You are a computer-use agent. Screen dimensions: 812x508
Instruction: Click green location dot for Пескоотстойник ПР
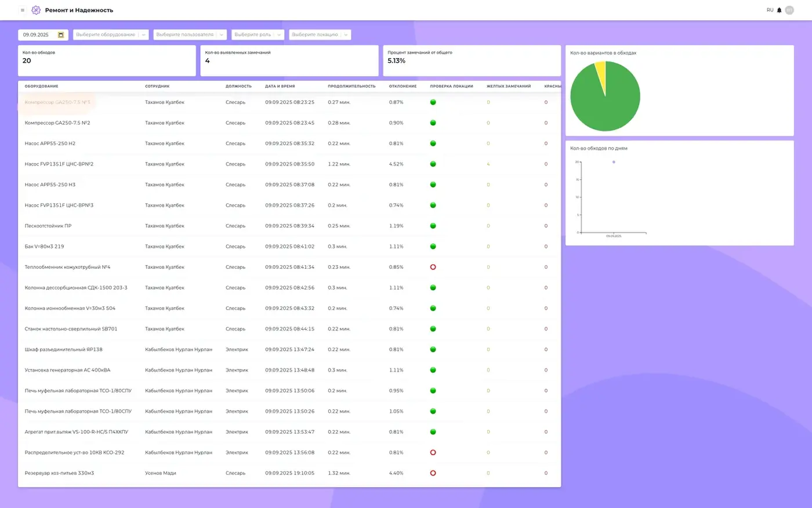433,226
